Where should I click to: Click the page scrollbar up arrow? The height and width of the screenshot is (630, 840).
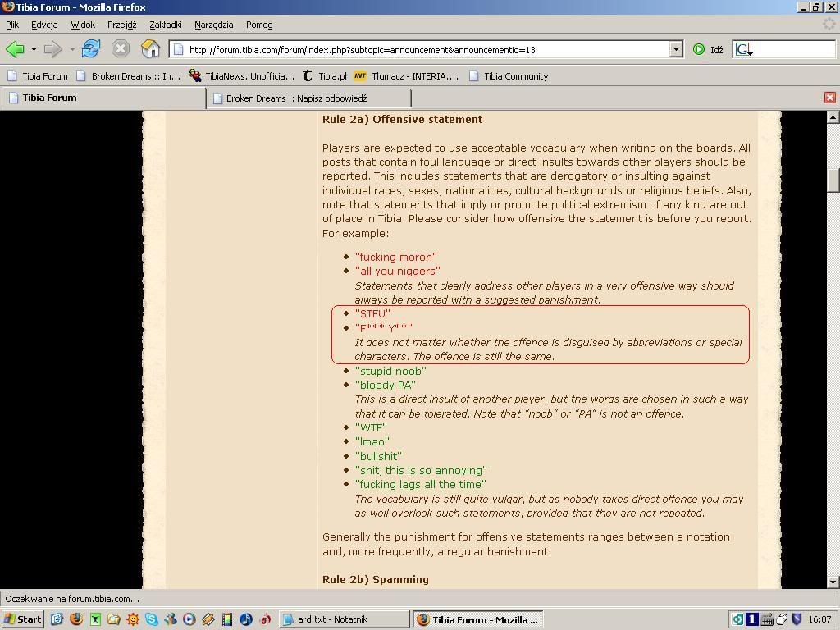click(x=833, y=117)
